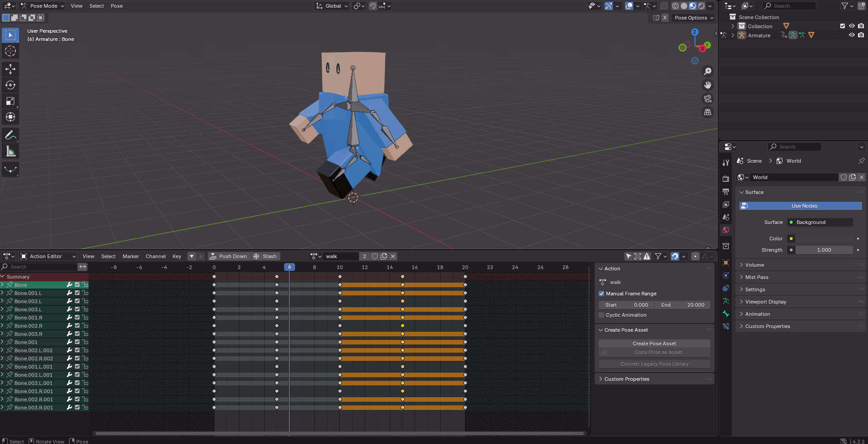868x444 pixels.
Task: Open the Action Editor mode dropdown
Action: pyautogui.click(x=48, y=256)
